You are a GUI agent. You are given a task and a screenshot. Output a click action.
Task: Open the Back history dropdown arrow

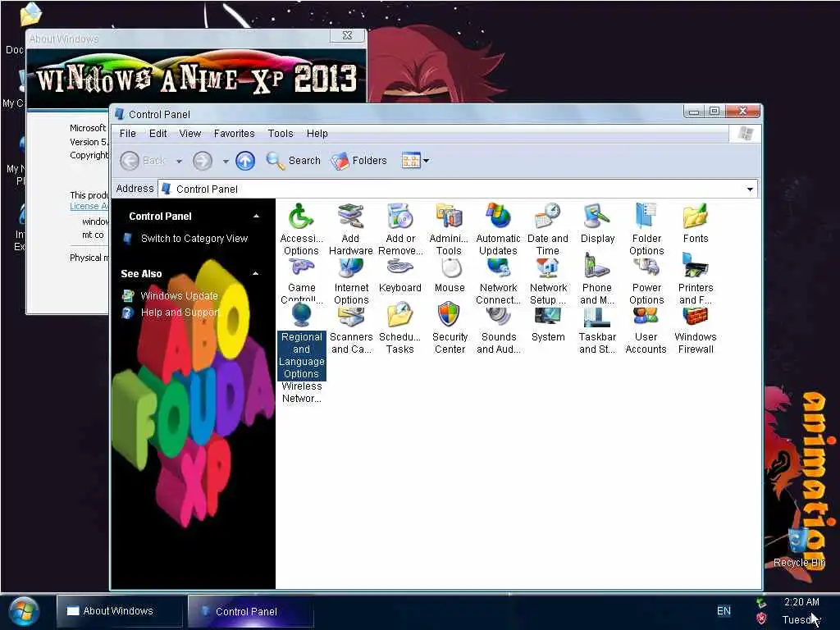179,161
